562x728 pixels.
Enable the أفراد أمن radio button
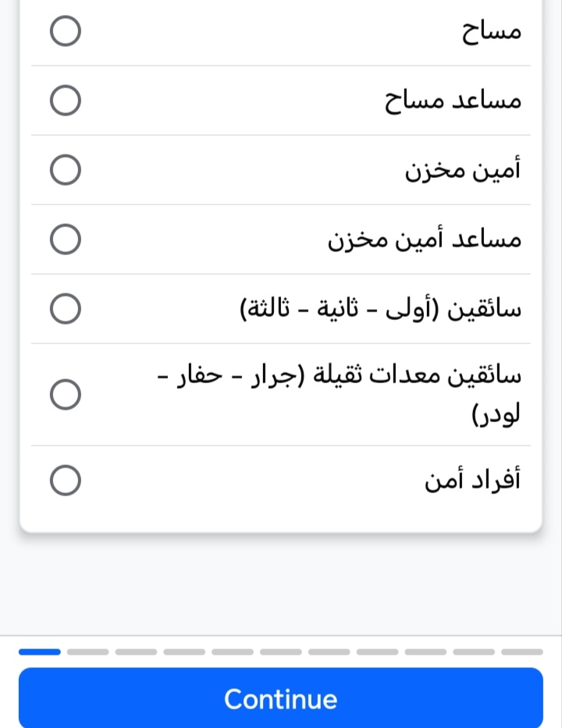click(x=66, y=481)
